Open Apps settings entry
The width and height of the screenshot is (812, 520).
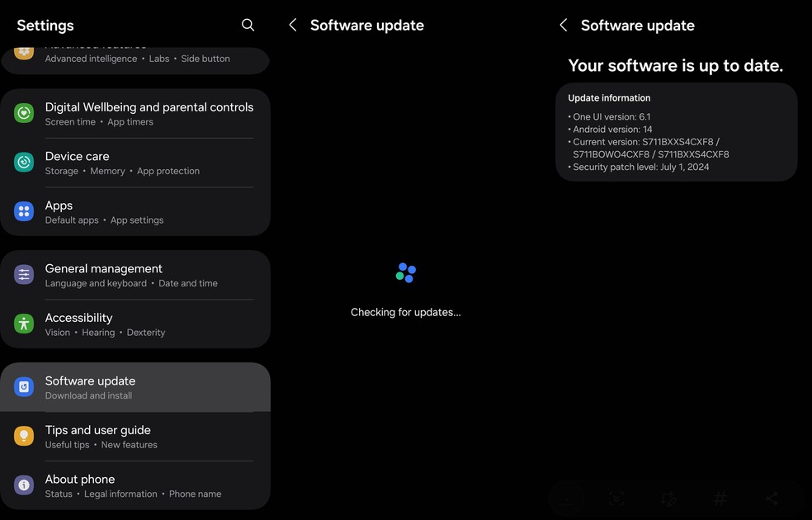click(x=135, y=212)
